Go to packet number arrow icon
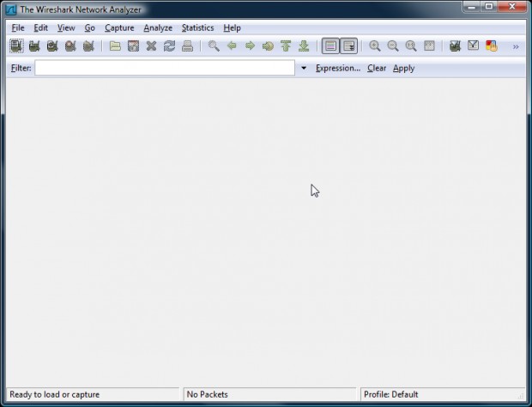 [268, 46]
